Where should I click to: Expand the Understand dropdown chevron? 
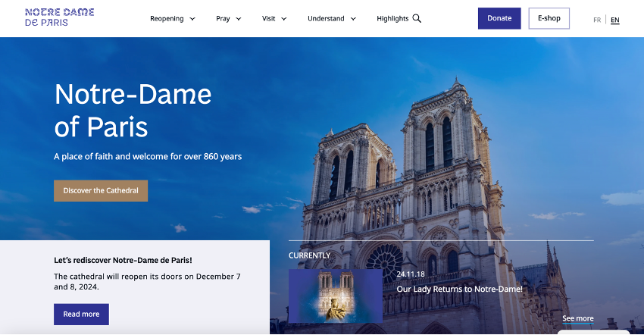click(353, 19)
